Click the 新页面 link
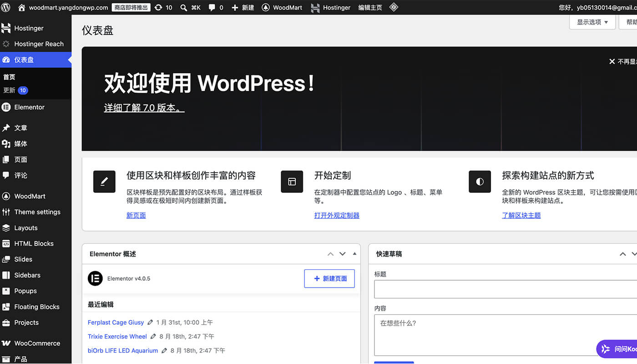This screenshot has width=637, height=364. [x=136, y=215]
